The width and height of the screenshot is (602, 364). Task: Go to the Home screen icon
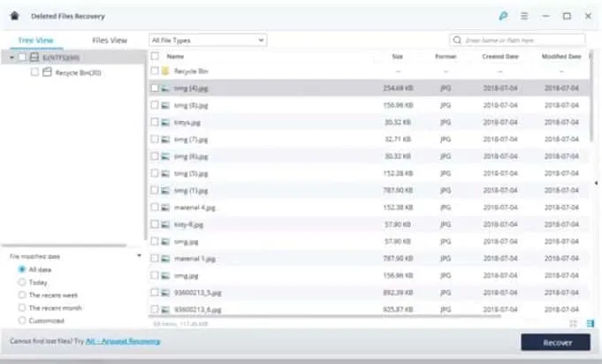[15, 16]
